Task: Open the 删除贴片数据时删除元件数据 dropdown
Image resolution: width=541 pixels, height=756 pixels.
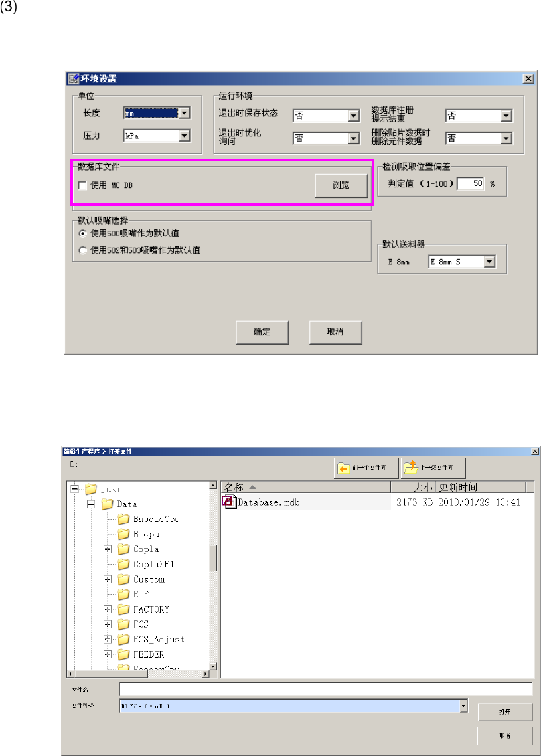Action: point(506,138)
